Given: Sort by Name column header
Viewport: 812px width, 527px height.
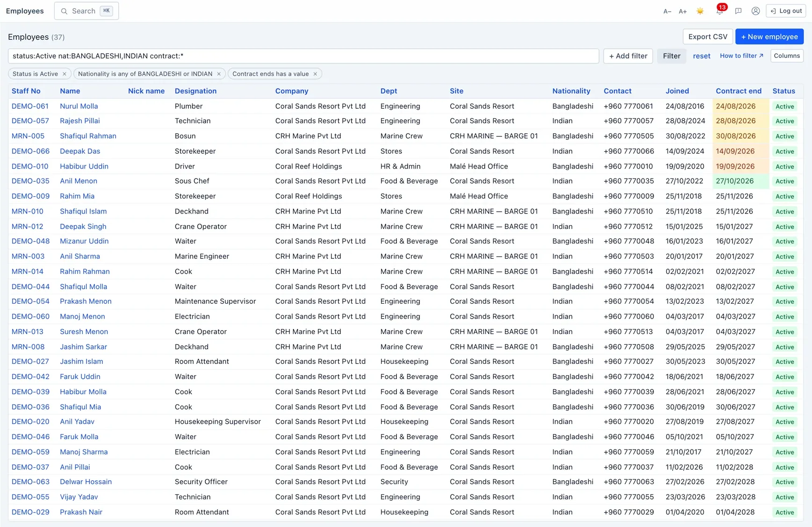Looking at the screenshot, I should pos(70,91).
